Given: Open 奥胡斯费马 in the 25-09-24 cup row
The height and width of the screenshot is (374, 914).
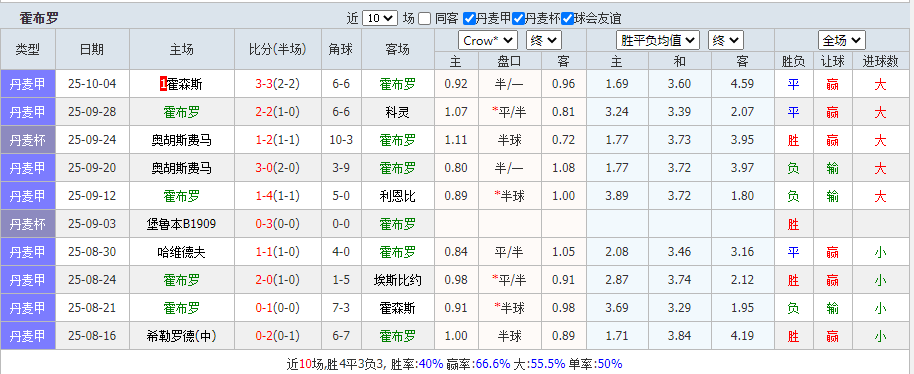Looking at the screenshot, I should point(181,140).
